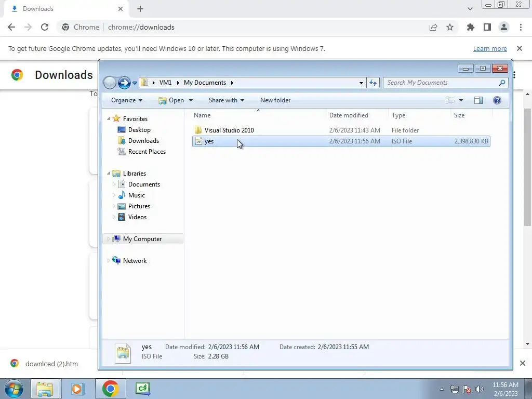Screen dimensions: 532x399
Task: Expand the Music library
Action: (114, 195)
